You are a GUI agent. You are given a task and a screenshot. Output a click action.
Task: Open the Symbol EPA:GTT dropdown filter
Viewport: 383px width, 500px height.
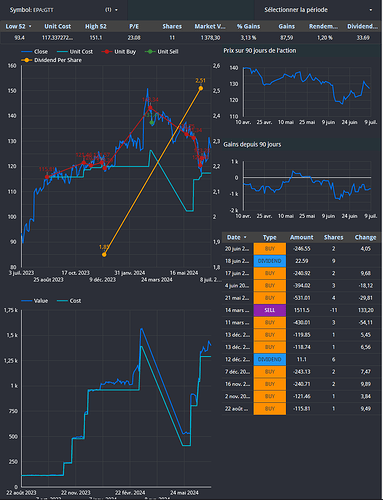point(63,10)
